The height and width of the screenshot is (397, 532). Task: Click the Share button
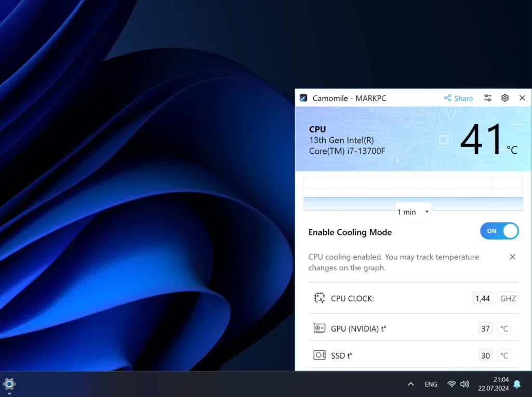click(458, 98)
